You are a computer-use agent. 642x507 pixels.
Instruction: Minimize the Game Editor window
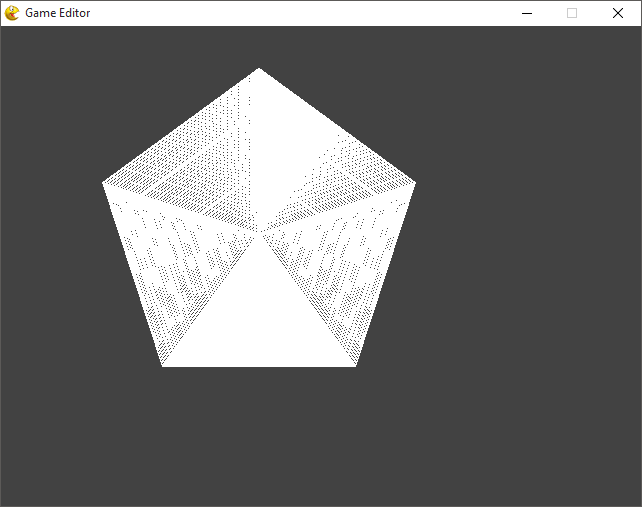pos(527,13)
